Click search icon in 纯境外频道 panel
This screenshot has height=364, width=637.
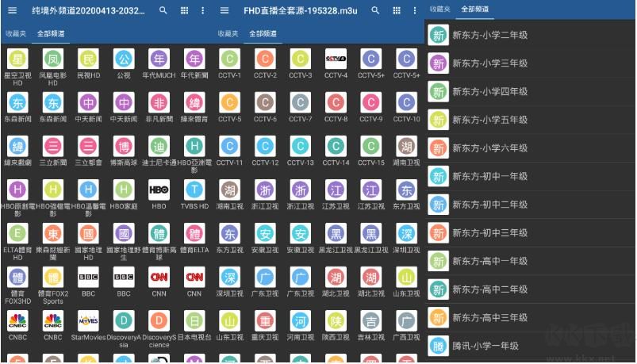click(163, 10)
